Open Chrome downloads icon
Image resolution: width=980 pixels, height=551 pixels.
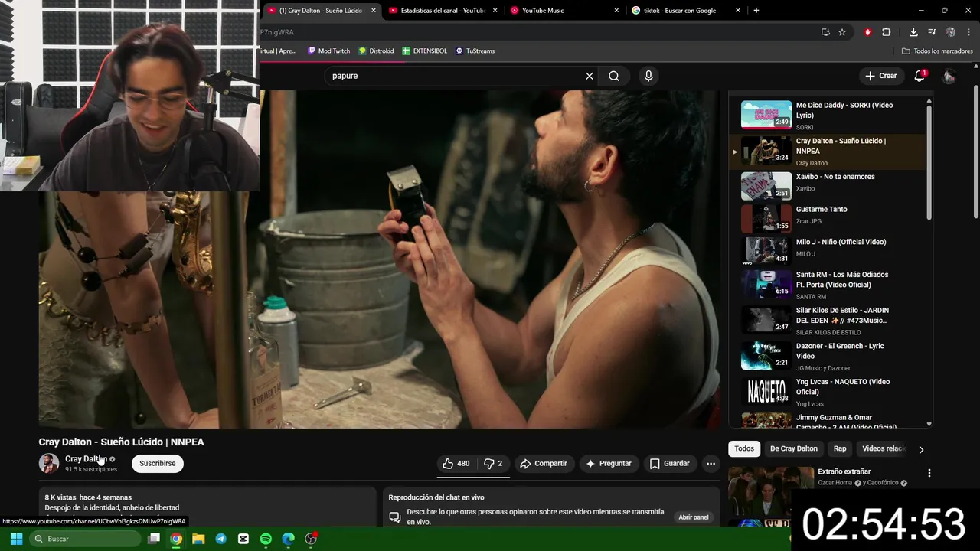[x=913, y=32]
